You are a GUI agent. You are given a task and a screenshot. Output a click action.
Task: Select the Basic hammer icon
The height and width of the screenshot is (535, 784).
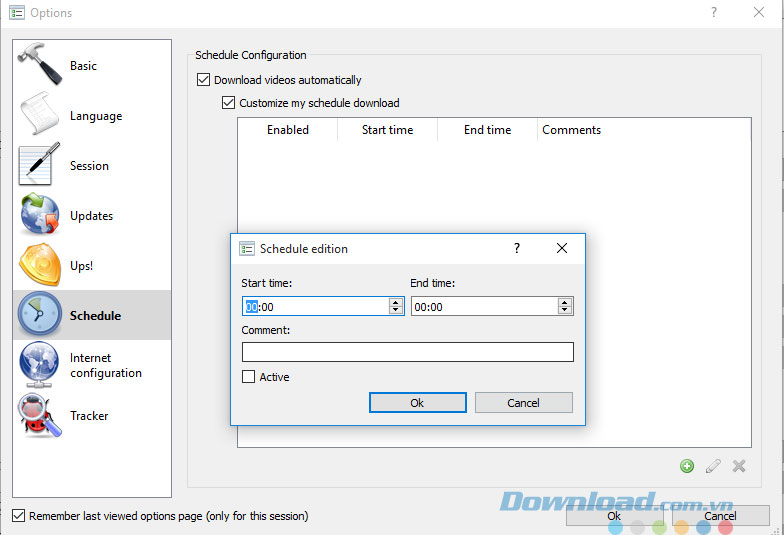[x=40, y=66]
